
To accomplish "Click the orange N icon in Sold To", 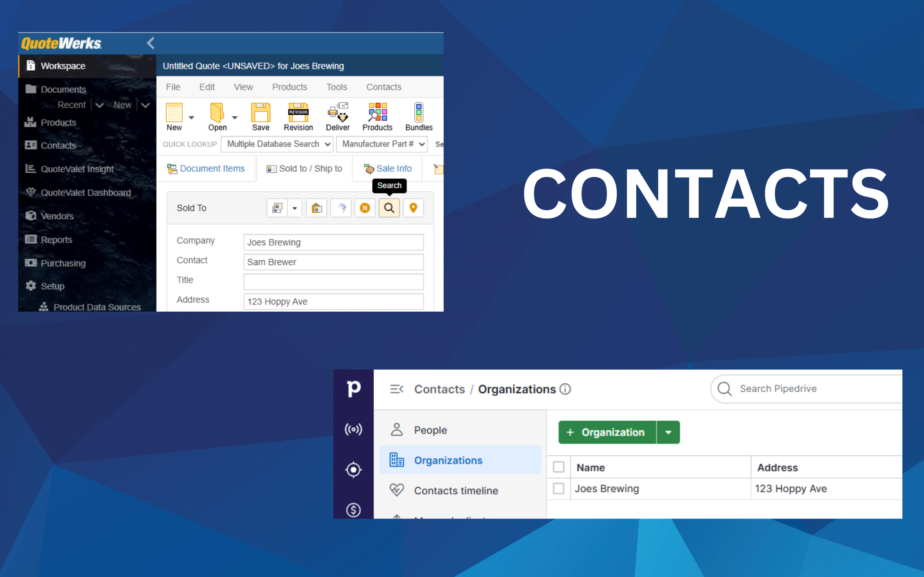I will [x=365, y=208].
